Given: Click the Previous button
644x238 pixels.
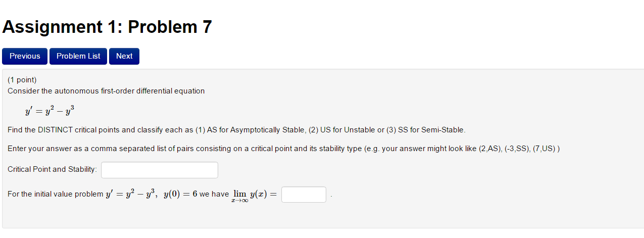Looking at the screenshot, I should (25, 56).
